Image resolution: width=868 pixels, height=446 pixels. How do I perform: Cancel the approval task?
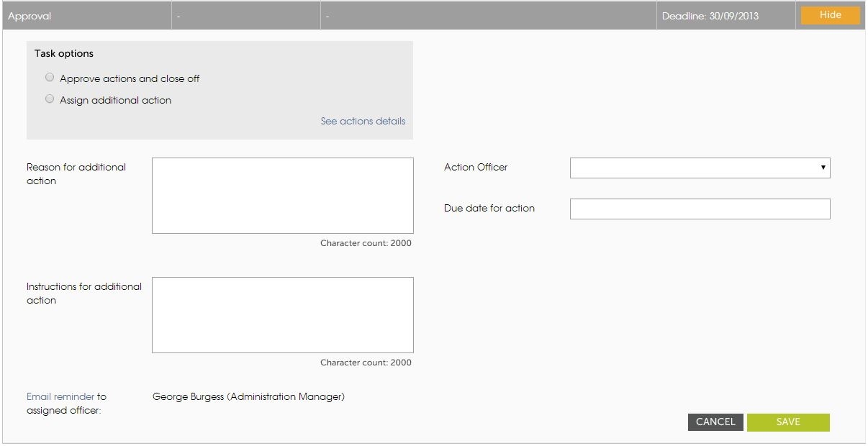(x=715, y=422)
